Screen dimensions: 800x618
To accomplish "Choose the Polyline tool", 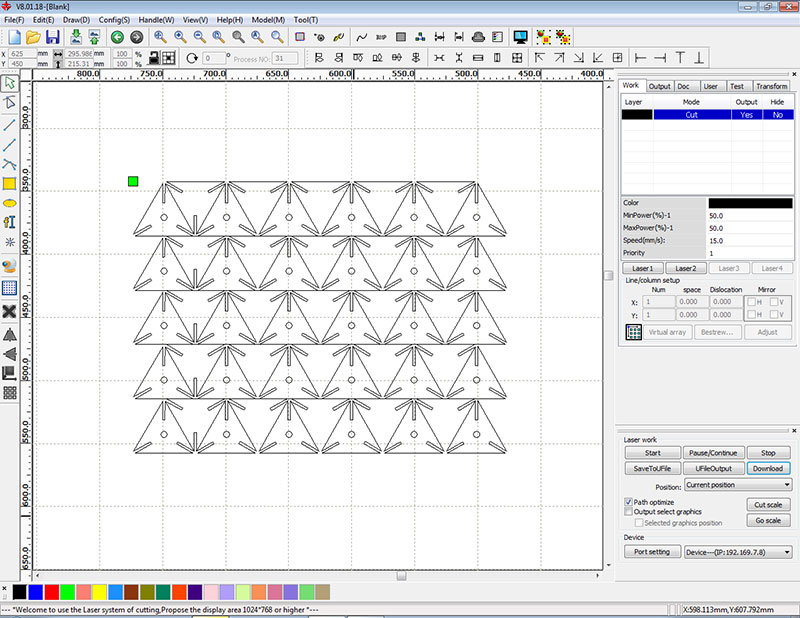I will coord(10,145).
